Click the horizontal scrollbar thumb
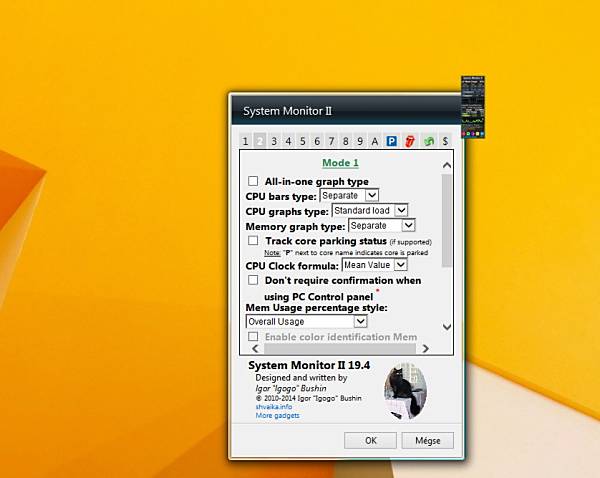This screenshot has width=600, height=478. click(340, 349)
